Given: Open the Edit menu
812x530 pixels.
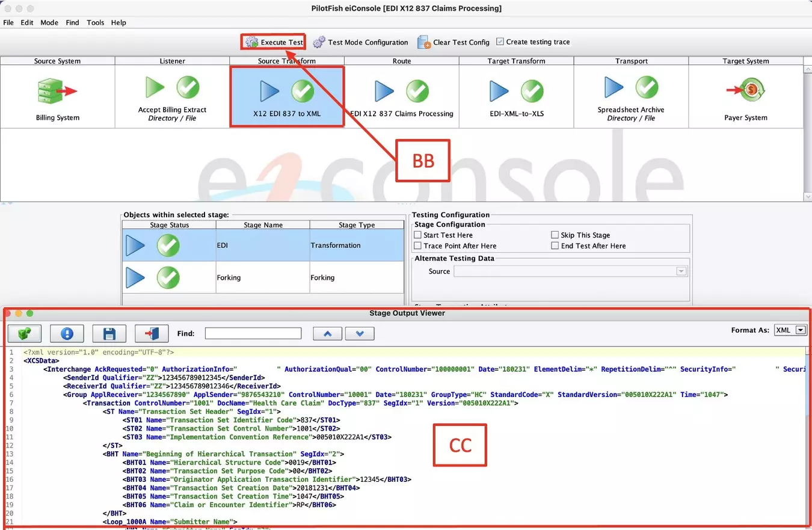Looking at the screenshot, I should tap(27, 22).
